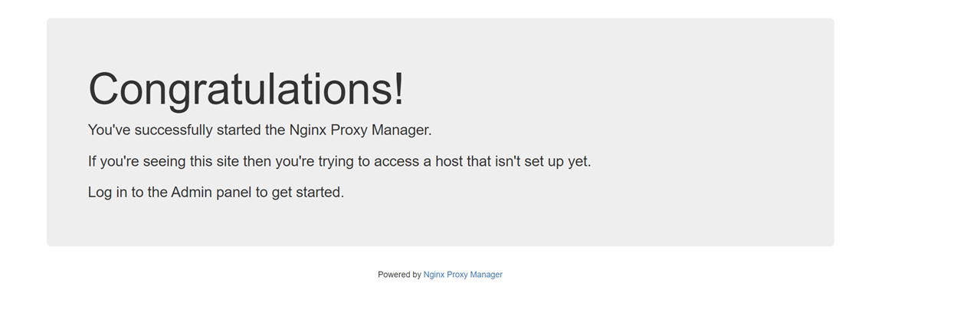Click the phrase "get started"

click(x=306, y=193)
